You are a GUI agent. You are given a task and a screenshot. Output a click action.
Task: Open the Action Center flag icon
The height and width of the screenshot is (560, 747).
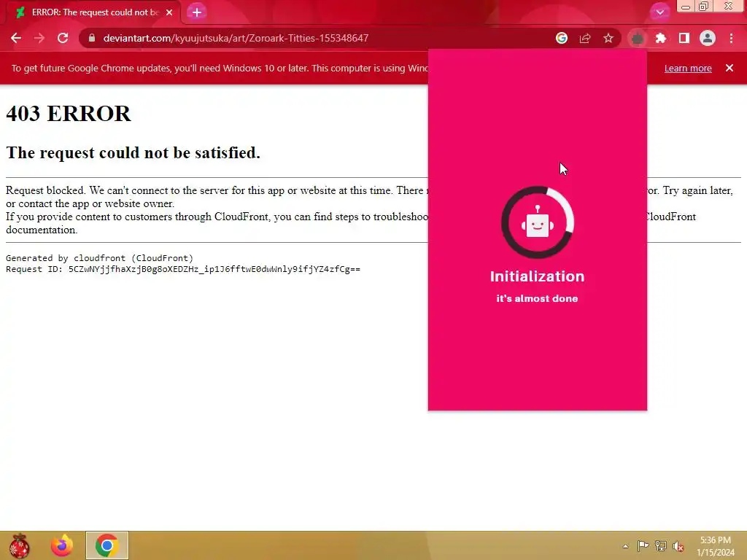(643, 545)
